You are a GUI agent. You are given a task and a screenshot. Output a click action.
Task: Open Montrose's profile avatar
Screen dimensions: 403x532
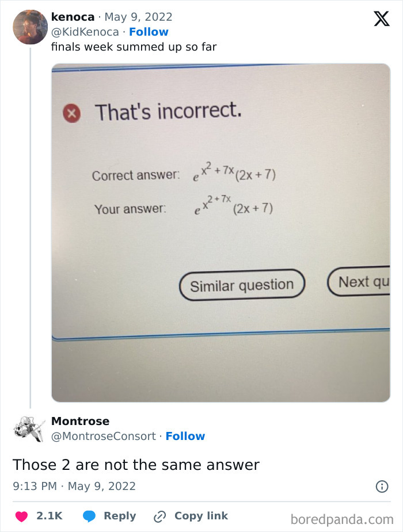pos(29,430)
